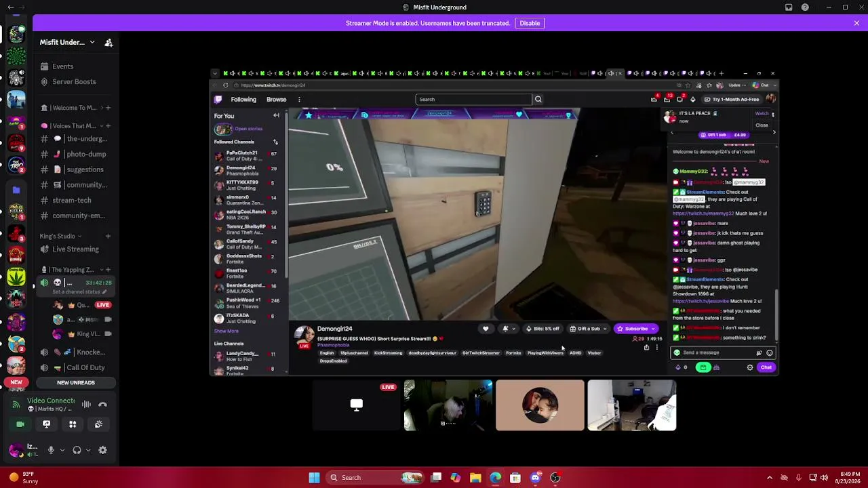Click the NEW UNREADS button
The image size is (868, 488).
click(x=76, y=383)
